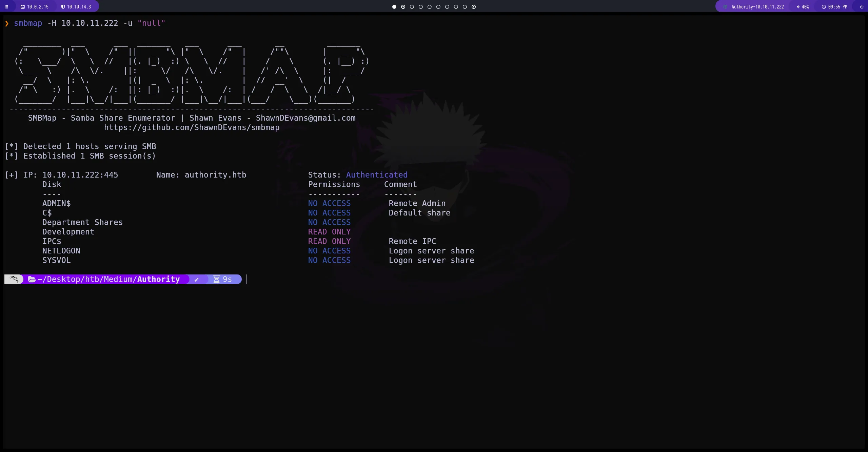Click the folder icon in prompt path
The height and width of the screenshot is (452, 868).
point(32,279)
